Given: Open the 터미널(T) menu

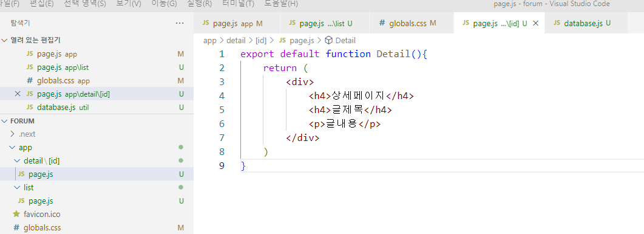Looking at the screenshot, I should (238, 4).
